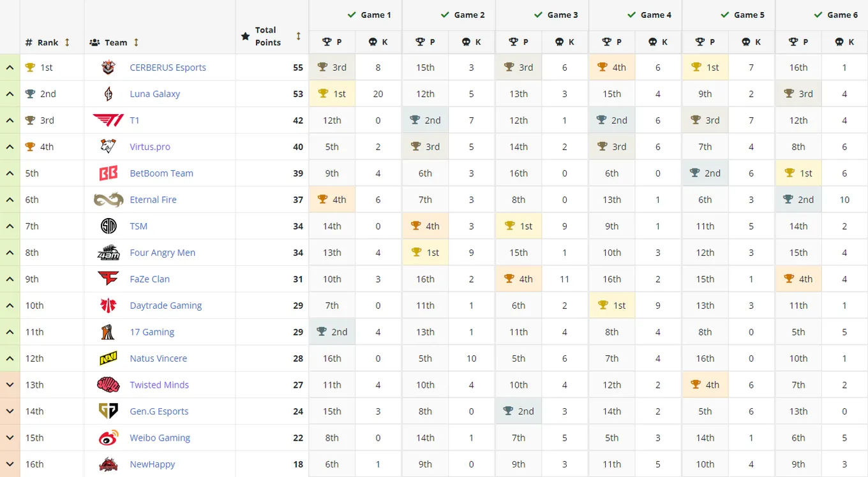
Task: Click the gold trophy beside 1st rank
Action: [x=30, y=67]
